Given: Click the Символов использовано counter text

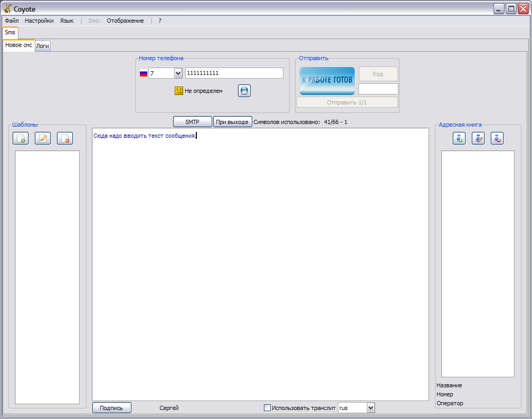Looking at the screenshot, I should click(x=287, y=122).
